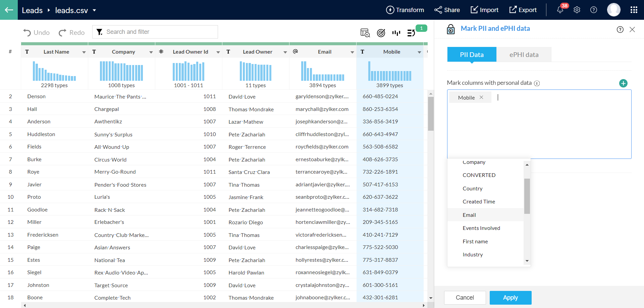This screenshot has height=308, width=644.
Task: Open the Last Name column dropdown
Action: [x=84, y=52]
